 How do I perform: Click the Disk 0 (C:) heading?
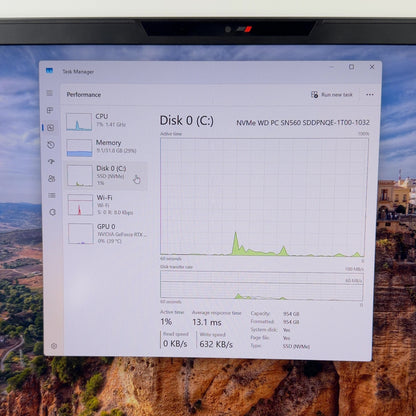[x=187, y=121]
